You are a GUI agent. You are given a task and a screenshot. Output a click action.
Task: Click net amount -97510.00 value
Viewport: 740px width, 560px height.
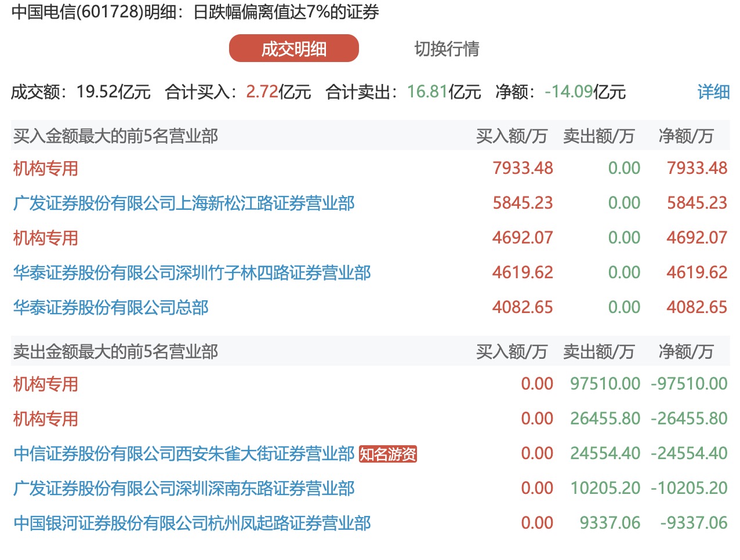click(x=689, y=384)
